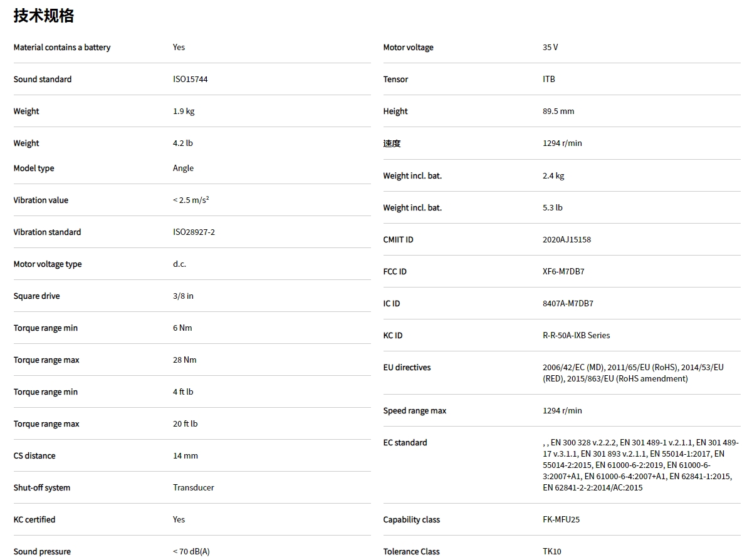
Task: Click the Transducer shut-off system value
Action: (x=193, y=488)
